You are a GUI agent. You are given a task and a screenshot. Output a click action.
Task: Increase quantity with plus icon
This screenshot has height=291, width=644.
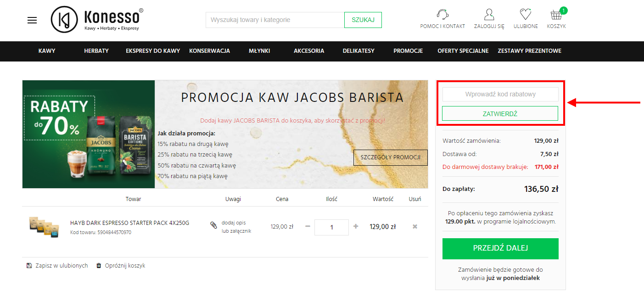point(356,226)
